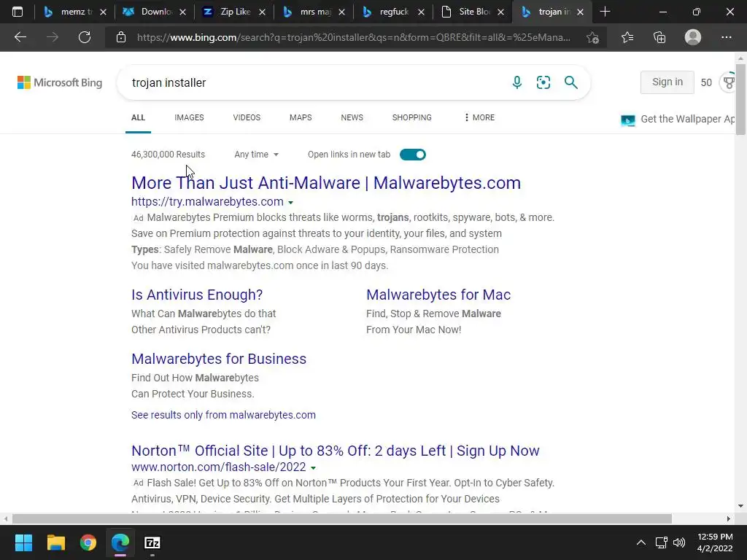747x560 pixels.
Task: Click the Sign in button
Action: click(x=667, y=82)
